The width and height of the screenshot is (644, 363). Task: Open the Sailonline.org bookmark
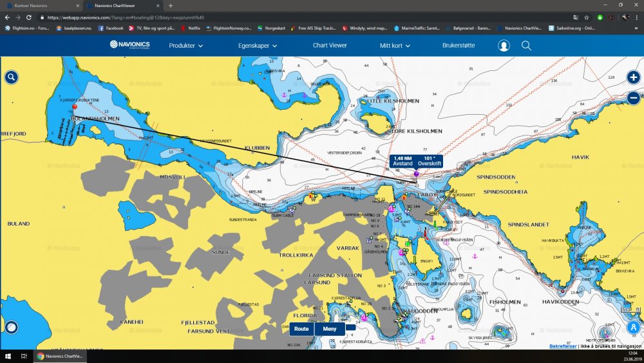click(x=572, y=28)
